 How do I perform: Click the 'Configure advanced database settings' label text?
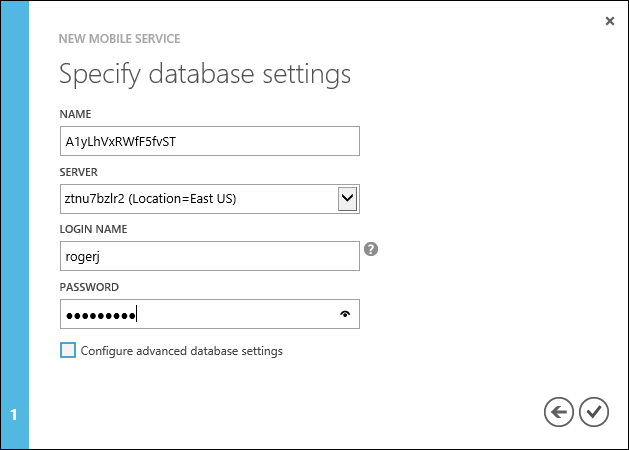[181, 351]
